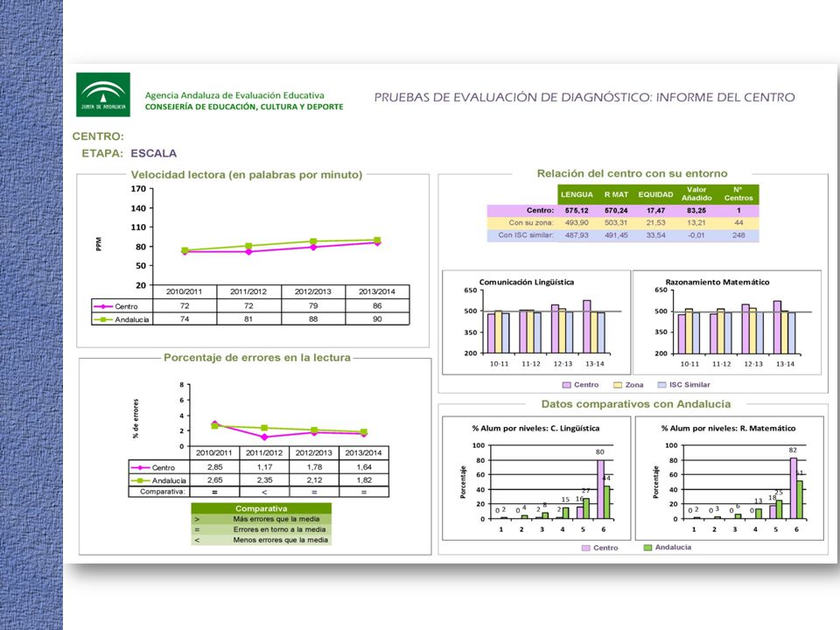Click the pink bar labeled 82 in R. Matemático chart
The image size is (840, 630).
click(794, 488)
